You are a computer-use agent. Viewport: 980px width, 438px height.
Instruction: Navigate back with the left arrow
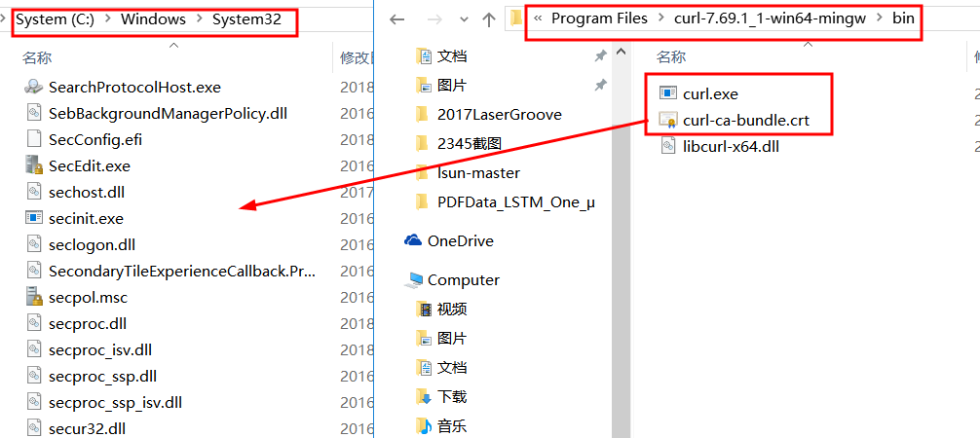(396, 19)
